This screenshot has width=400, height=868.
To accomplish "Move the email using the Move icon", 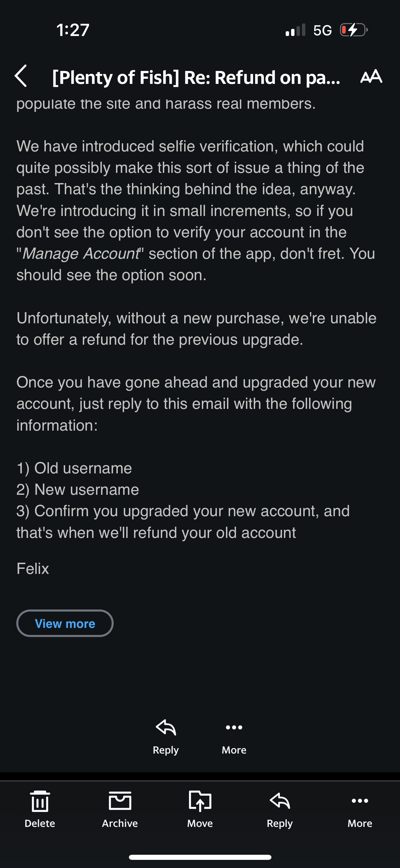I will click(200, 801).
